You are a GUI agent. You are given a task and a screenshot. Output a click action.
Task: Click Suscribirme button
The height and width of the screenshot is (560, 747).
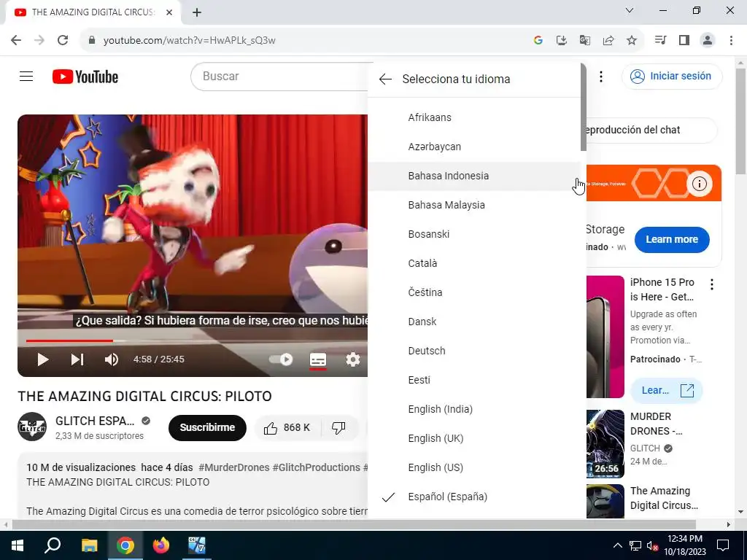[207, 427]
